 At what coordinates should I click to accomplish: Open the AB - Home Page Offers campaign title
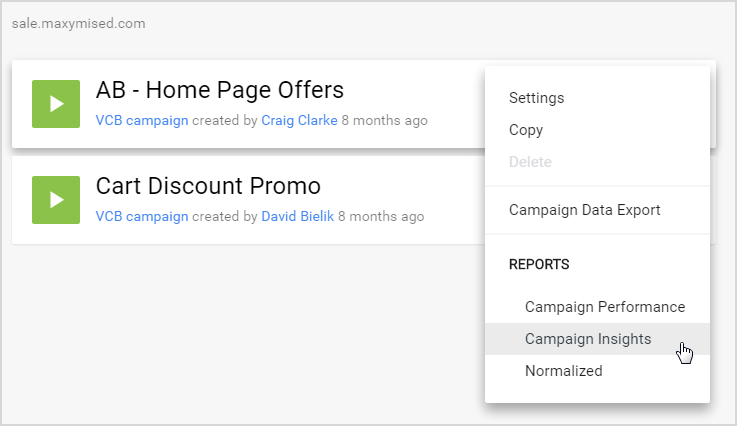coord(220,90)
